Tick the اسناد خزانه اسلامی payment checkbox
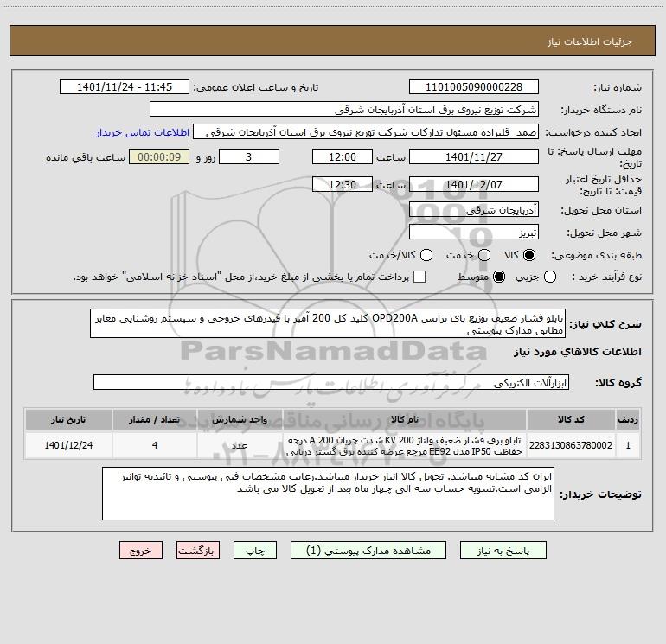Viewport: 666px width, 644px height. click(419, 277)
